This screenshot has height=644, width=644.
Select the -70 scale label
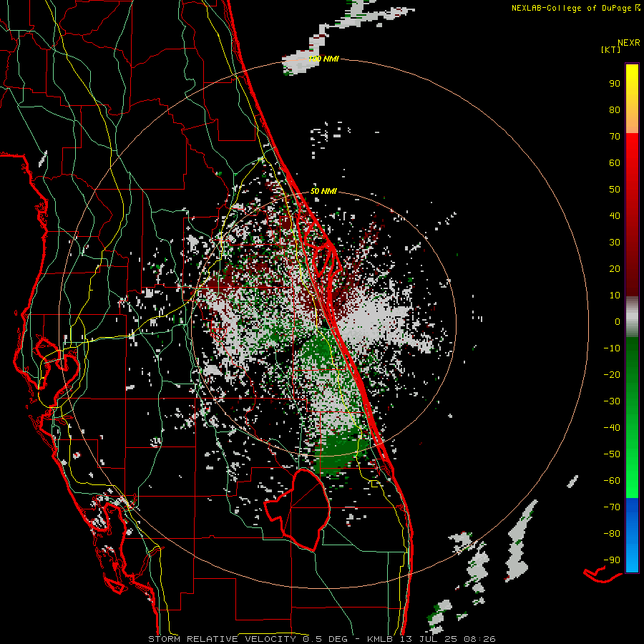pos(612,507)
